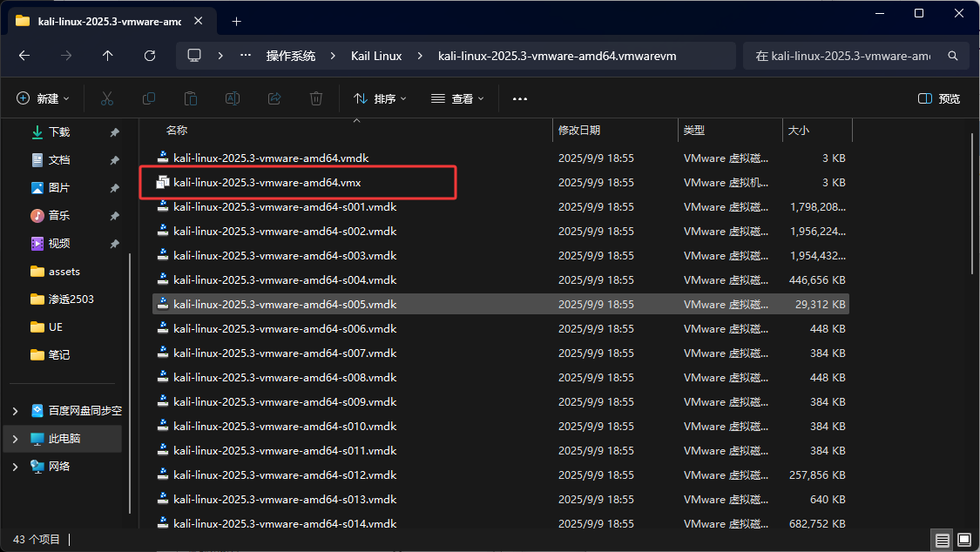Click the sidebar vertical scrollbar

[130, 382]
